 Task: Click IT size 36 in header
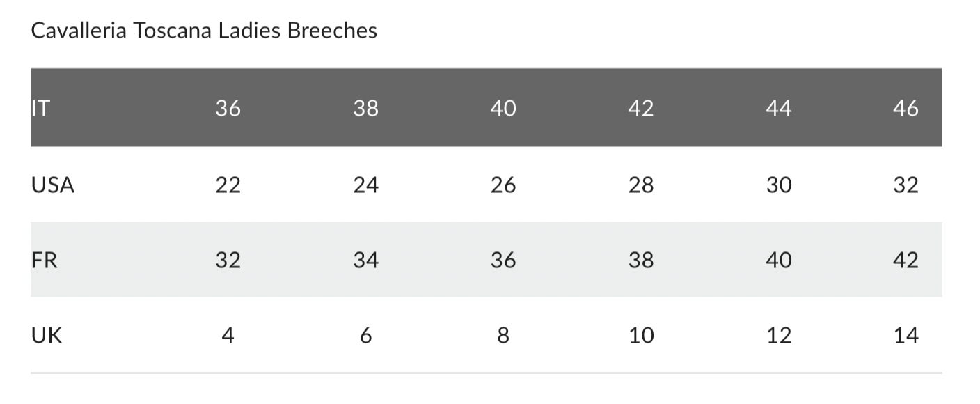pyautogui.click(x=228, y=109)
